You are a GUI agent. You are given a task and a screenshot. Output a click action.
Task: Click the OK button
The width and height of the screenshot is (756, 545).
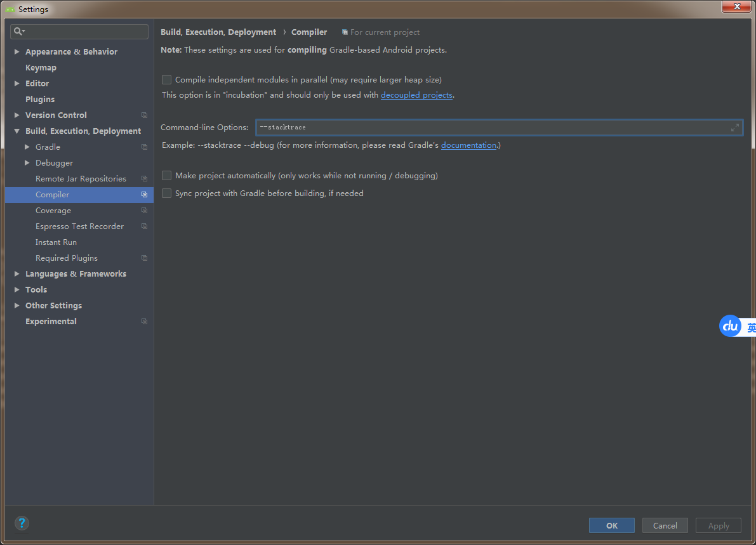(x=611, y=526)
